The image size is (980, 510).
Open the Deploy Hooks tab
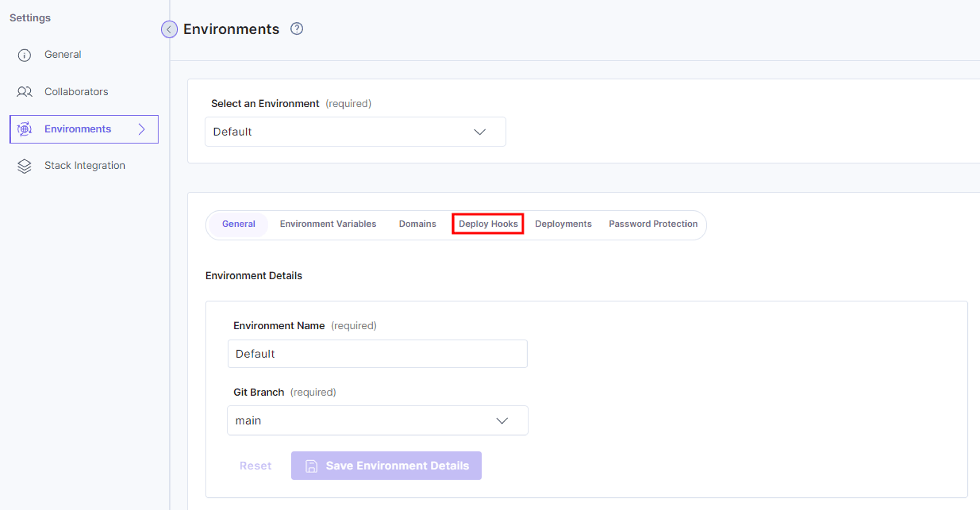(x=488, y=224)
